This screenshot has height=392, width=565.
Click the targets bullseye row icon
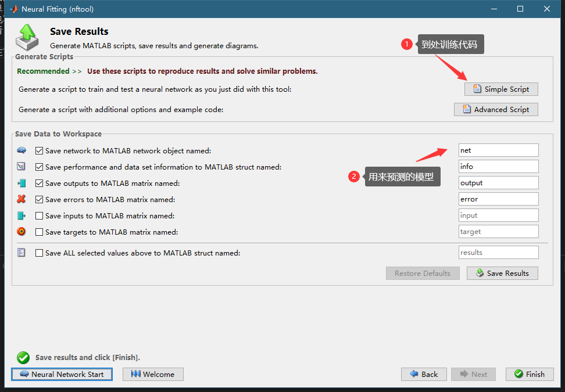(22, 232)
